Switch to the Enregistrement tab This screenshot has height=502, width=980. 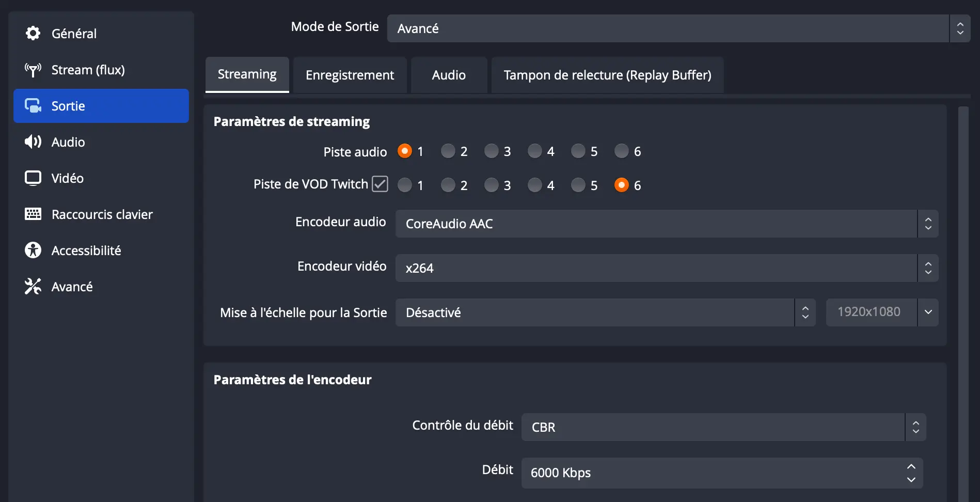click(x=350, y=75)
